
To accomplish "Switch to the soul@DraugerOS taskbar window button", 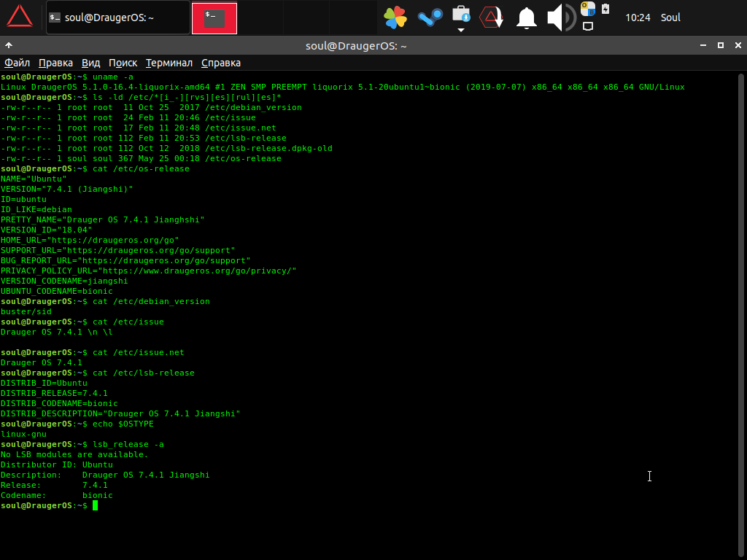I will (x=118, y=17).
